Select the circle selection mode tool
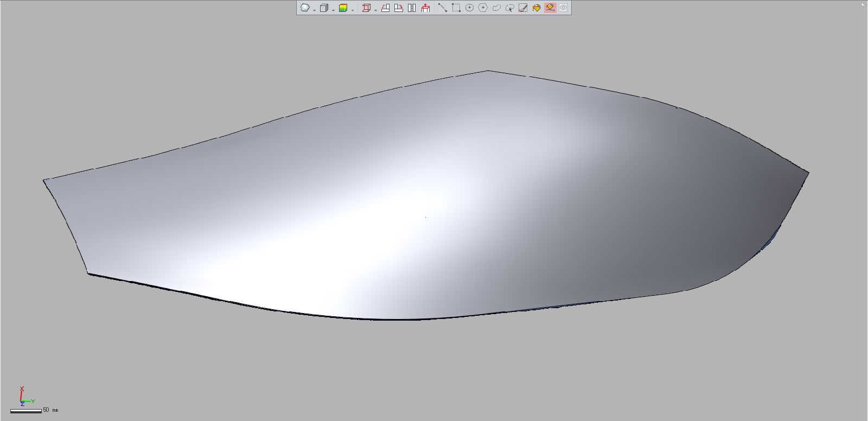The height and width of the screenshot is (421, 868). pos(470,8)
